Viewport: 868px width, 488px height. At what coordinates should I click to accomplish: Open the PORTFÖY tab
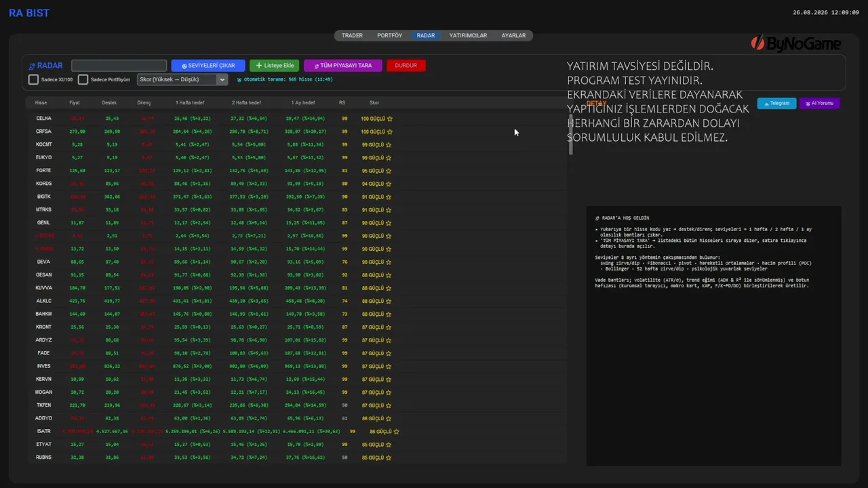(x=390, y=35)
